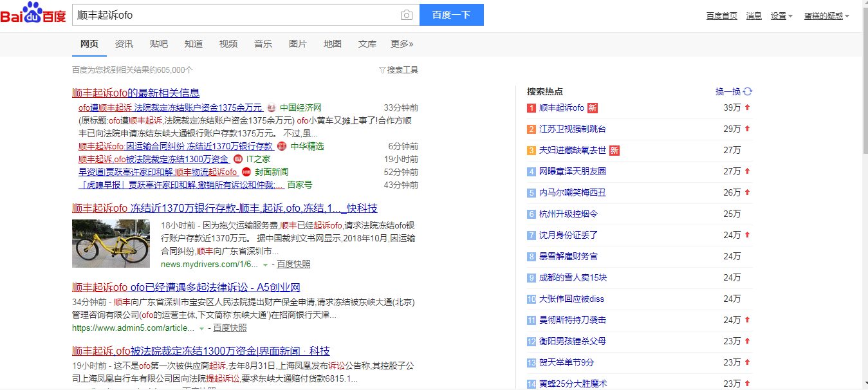Open 消息 link in header
This screenshot has width=868, height=390.
754,16
